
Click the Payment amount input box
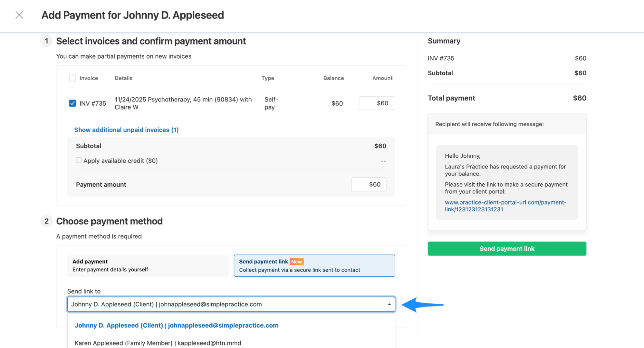368,184
